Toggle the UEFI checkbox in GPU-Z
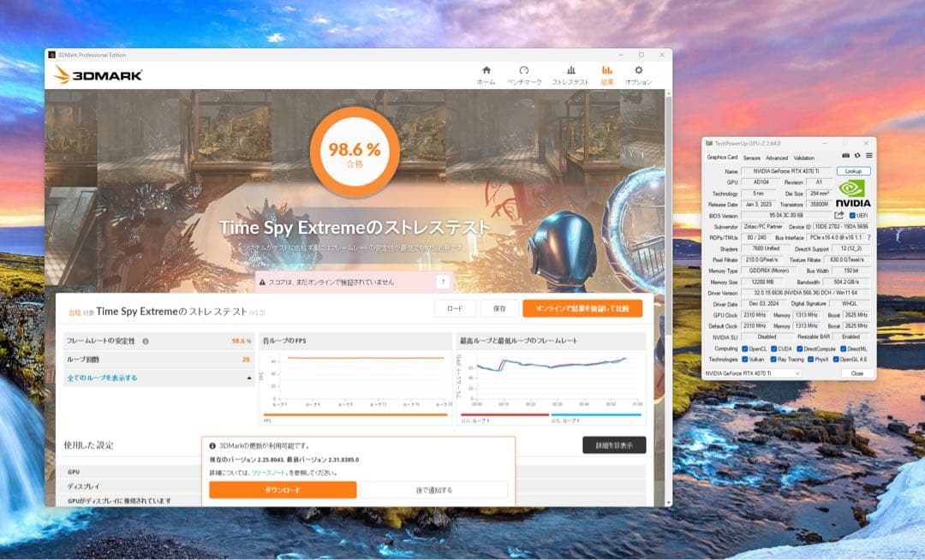This screenshot has height=560, width=925. coord(853,216)
